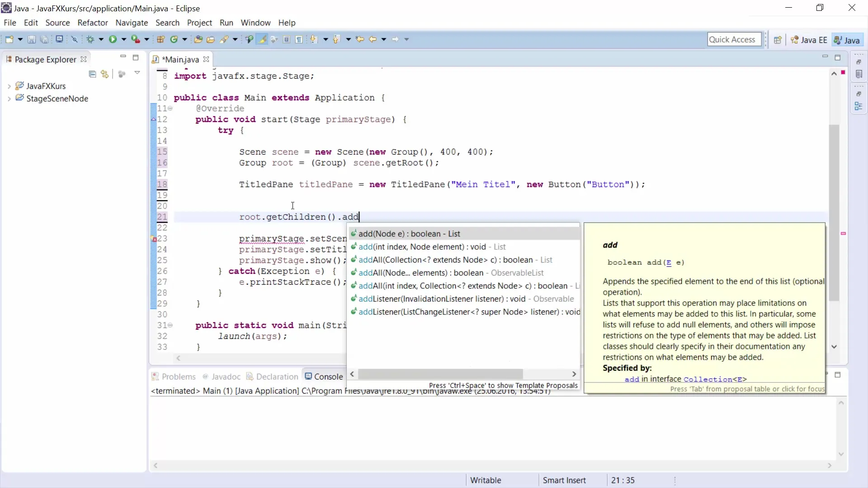868x488 pixels.
Task: Click the Search flashlight toolbar icon
Action: [x=224, y=39]
